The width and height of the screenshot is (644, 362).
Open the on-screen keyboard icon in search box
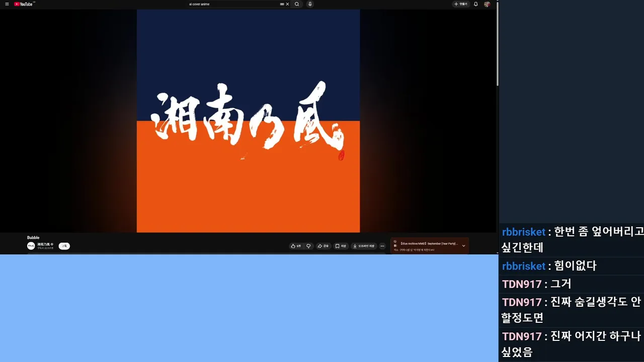(x=282, y=4)
